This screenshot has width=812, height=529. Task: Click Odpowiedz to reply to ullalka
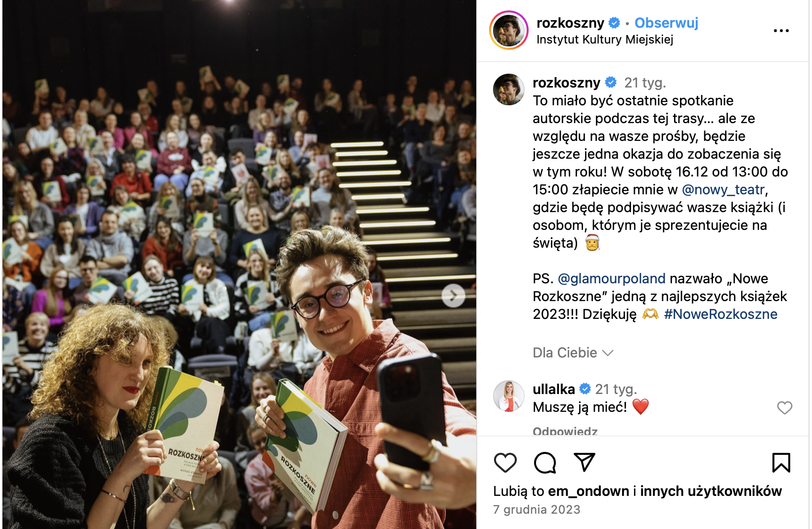tap(565, 431)
